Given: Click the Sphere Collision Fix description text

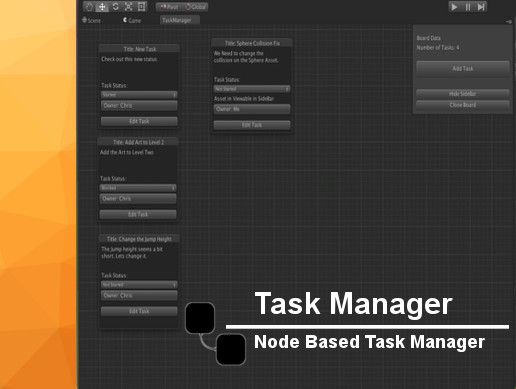Looking at the screenshot, I should pyautogui.click(x=246, y=57).
